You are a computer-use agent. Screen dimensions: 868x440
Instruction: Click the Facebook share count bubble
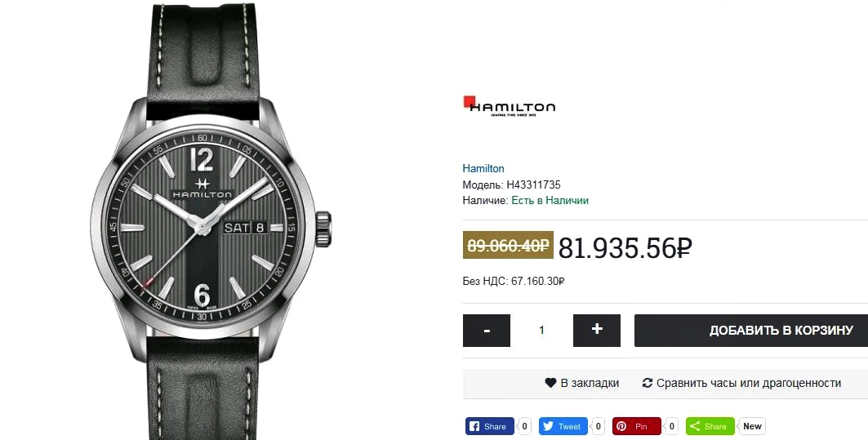pos(524,426)
